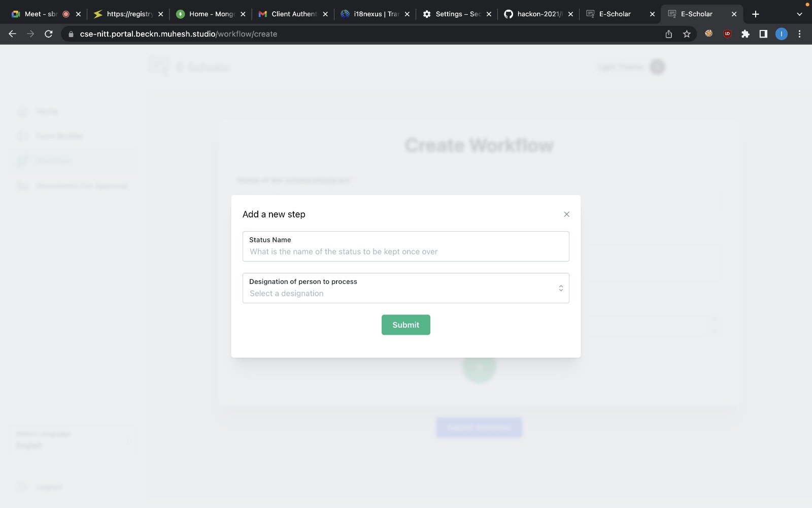Close the hackon-2021 tab
The width and height of the screenshot is (812, 508).
[570, 14]
